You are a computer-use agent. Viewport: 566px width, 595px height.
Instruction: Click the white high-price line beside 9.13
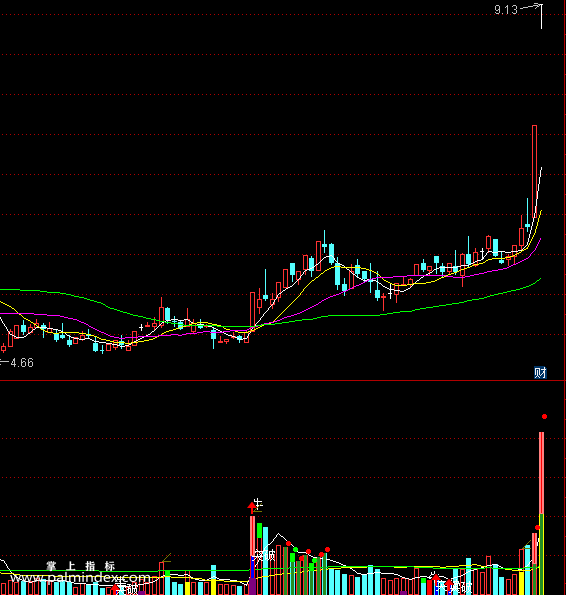[x=541, y=16]
